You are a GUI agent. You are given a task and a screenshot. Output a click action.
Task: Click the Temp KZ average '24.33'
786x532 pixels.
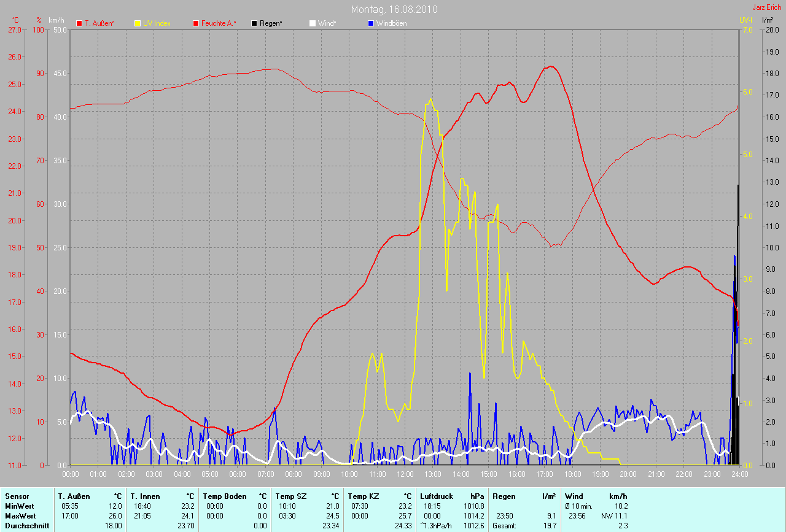click(403, 526)
